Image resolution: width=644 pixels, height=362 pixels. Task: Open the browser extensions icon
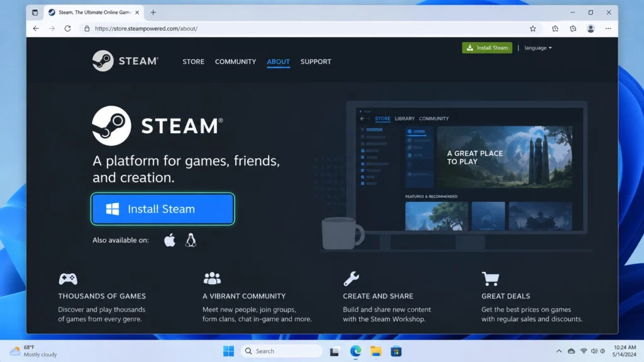[x=573, y=28]
